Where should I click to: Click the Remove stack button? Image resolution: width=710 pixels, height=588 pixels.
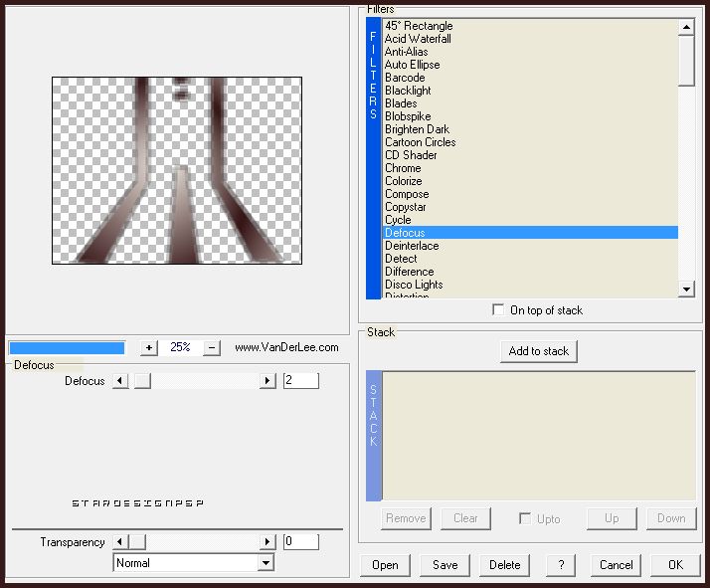click(406, 518)
